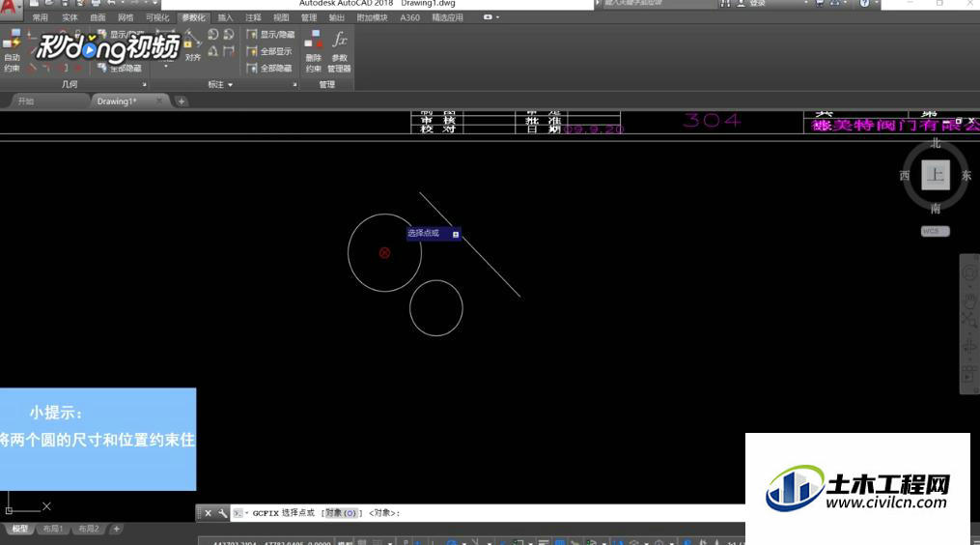Click the Aligned (对齐) dimensional constraint tool
980x545 pixels.
[x=192, y=46]
